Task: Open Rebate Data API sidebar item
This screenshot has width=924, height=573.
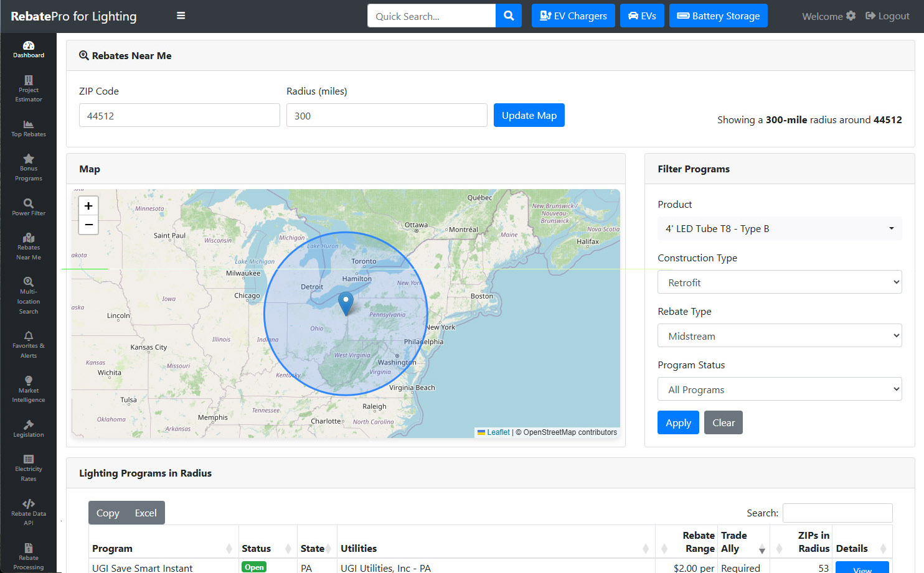Action: [x=29, y=513]
